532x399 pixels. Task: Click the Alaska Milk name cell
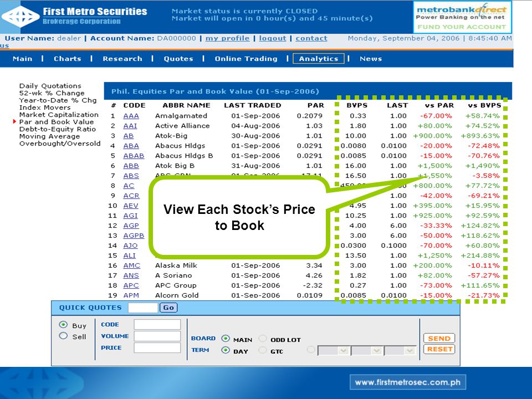176,265
